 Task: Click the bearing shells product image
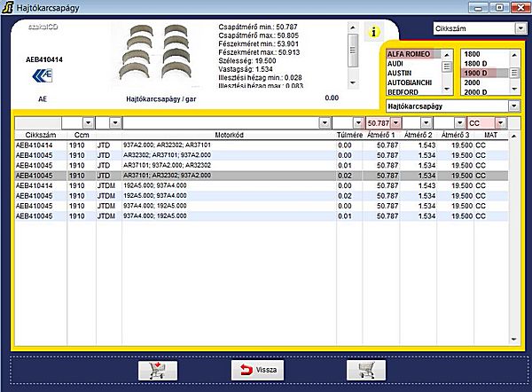(155, 54)
